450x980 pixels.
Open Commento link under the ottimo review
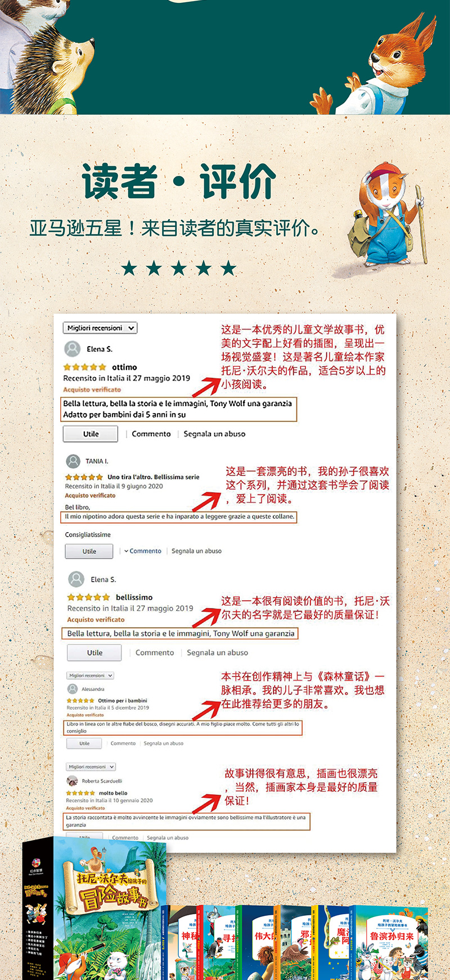151,434
